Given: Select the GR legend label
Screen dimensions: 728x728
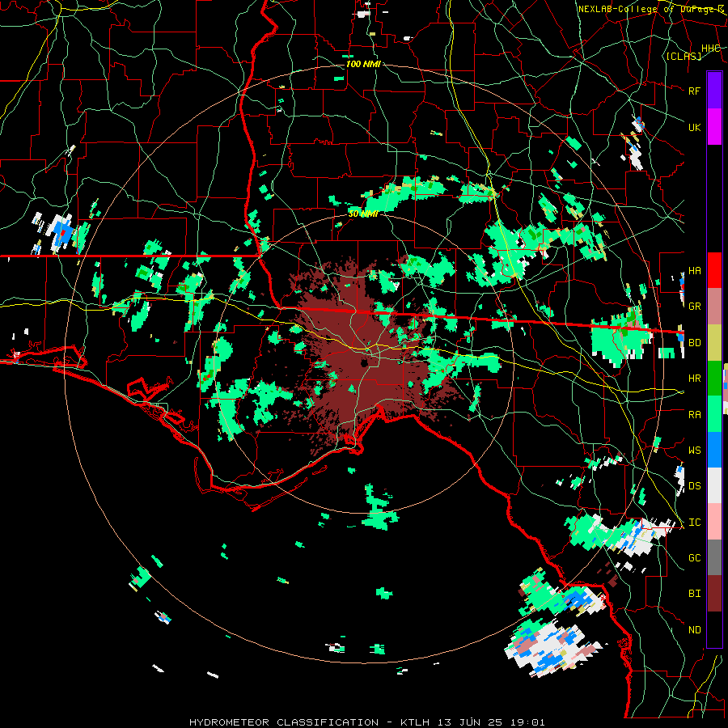Looking at the screenshot, I should [x=694, y=307].
